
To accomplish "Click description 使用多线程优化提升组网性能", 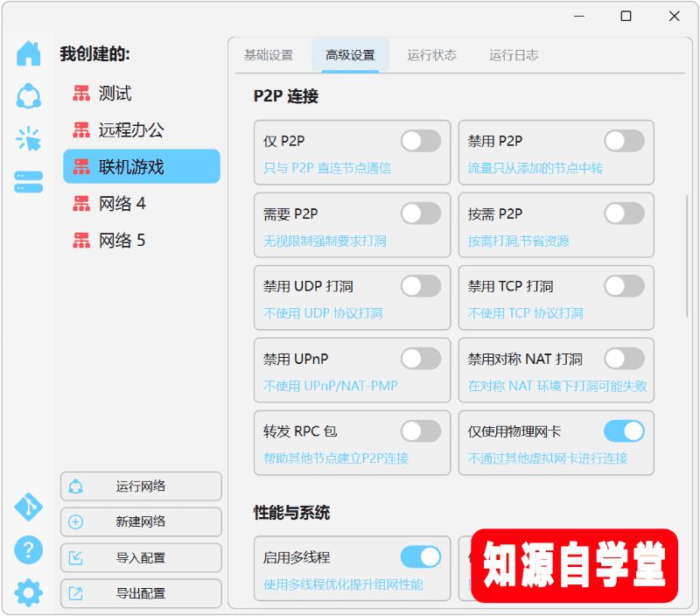I will click(x=343, y=584).
